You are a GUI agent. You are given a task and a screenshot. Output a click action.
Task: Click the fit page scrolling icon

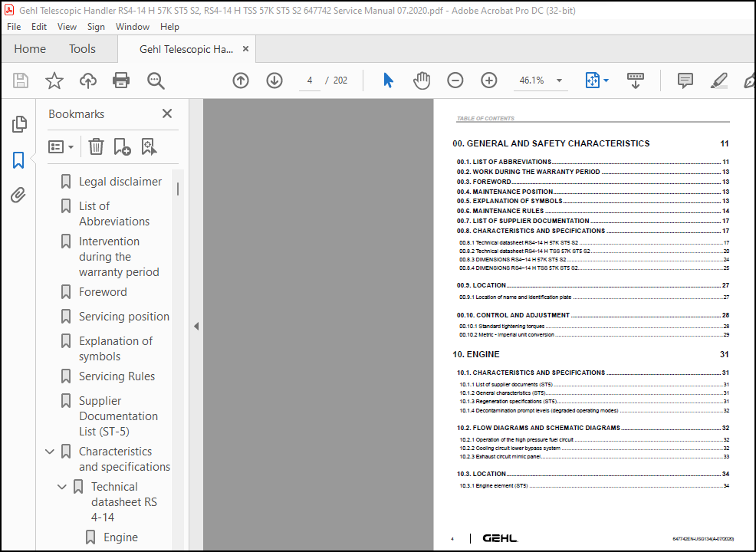[592, 80]
